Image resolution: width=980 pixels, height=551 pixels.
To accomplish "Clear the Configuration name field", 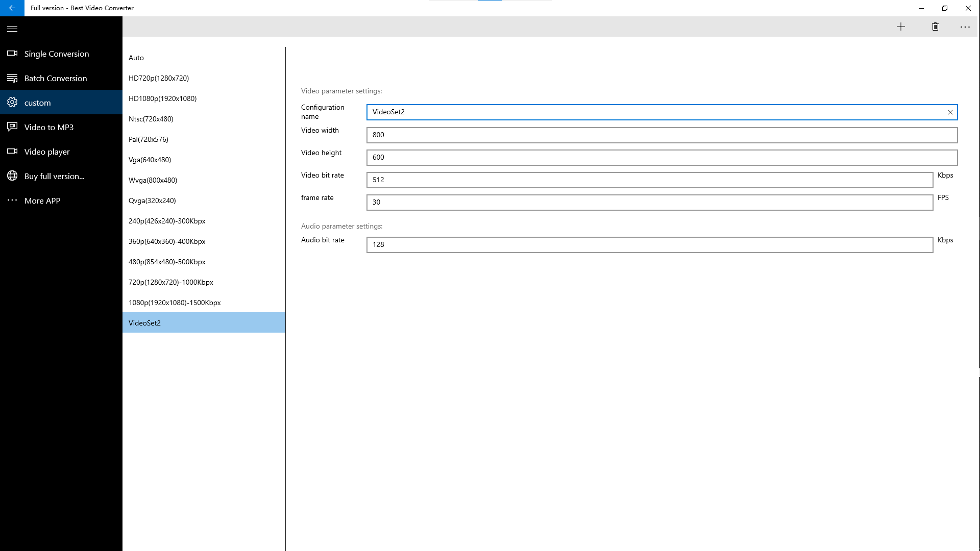I will (x=950, y=112).
